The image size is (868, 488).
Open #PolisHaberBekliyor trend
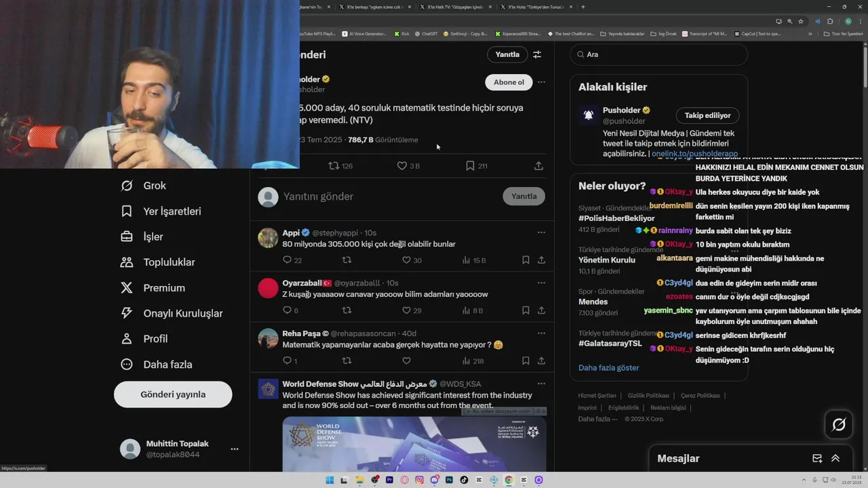tap(616, 218)
